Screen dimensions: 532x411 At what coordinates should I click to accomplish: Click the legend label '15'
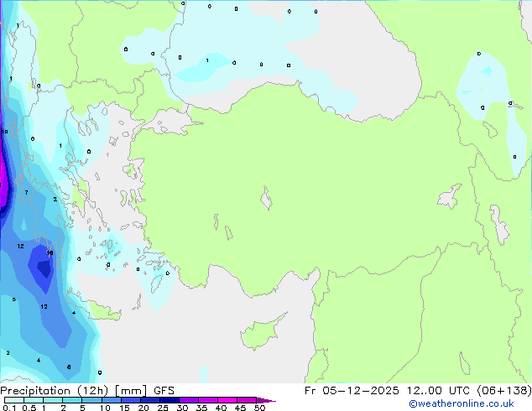coord(124,408)
